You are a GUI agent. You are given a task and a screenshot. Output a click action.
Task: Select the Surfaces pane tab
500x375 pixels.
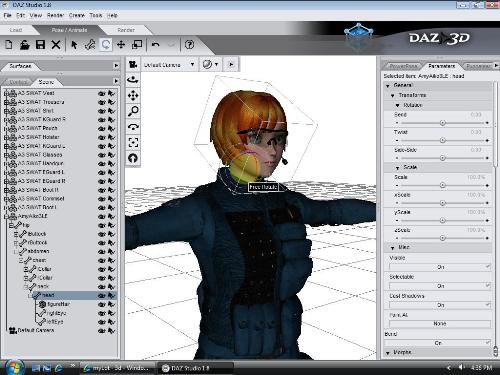pos(20,66)
